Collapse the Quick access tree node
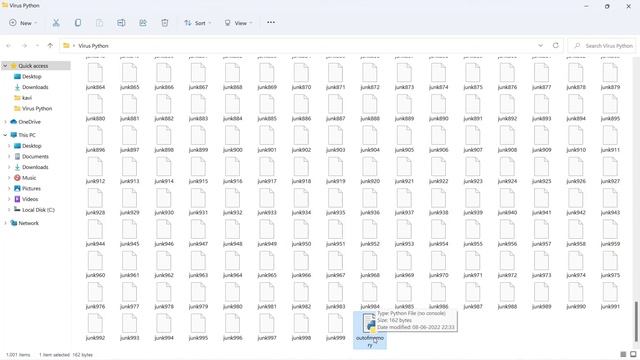The image size is (640, 360). [5, 66]
